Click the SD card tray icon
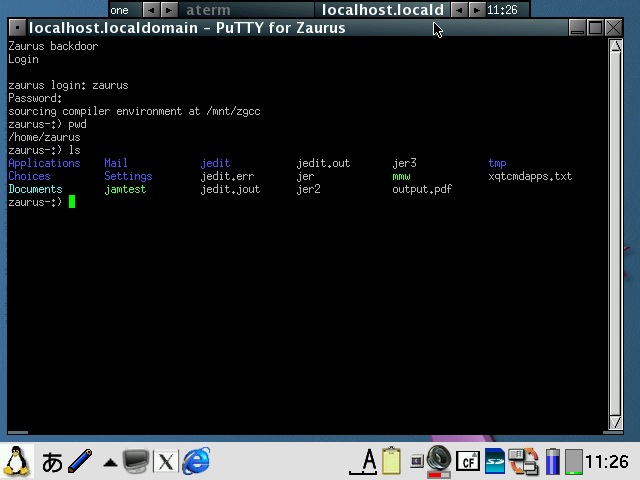The image size is (640, 480). point(495,461)
